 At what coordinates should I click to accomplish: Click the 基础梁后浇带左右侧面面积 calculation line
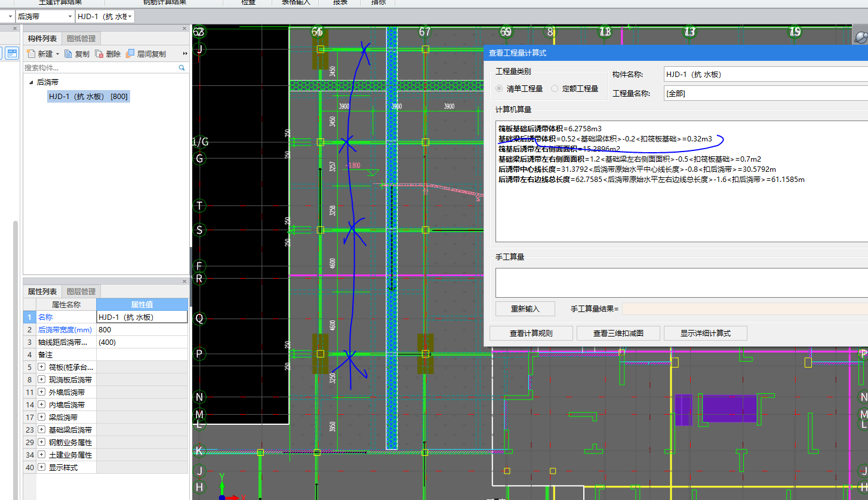[x=630, y=159]
